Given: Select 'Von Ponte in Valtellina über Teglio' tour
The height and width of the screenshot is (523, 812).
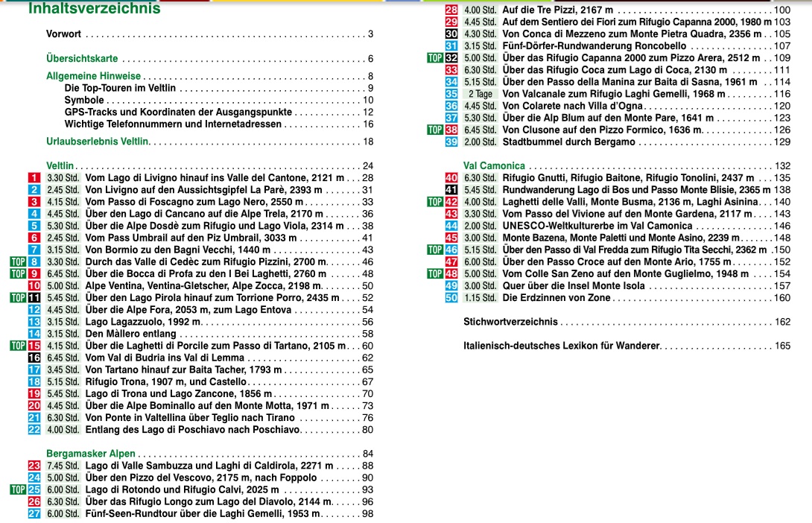Looking at the screenshot, I should tap(190, 417).
